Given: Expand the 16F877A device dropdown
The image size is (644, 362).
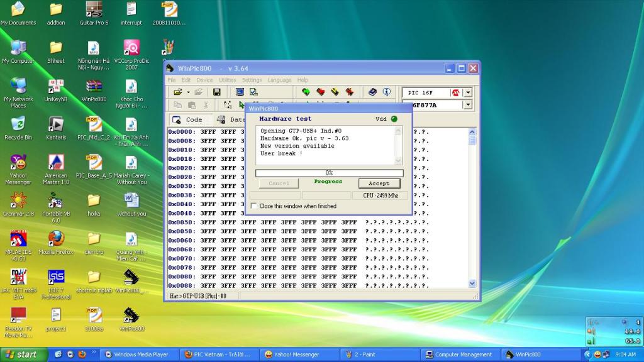Looking at the screenshot, I should tap(467, 105).
